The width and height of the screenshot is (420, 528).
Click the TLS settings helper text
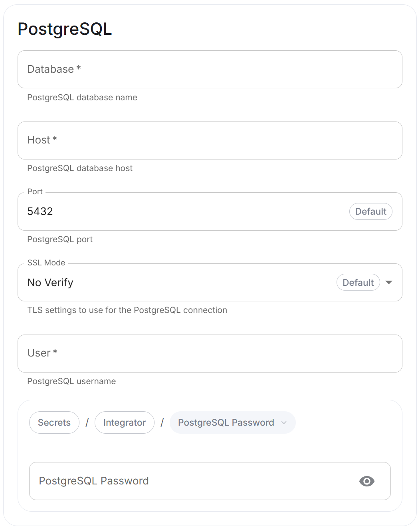127,310
